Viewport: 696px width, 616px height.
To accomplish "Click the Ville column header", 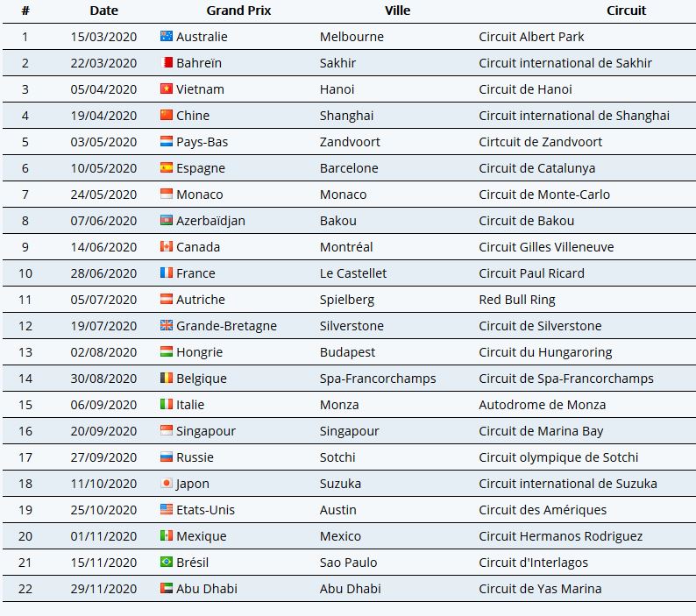I will [397, 11].
